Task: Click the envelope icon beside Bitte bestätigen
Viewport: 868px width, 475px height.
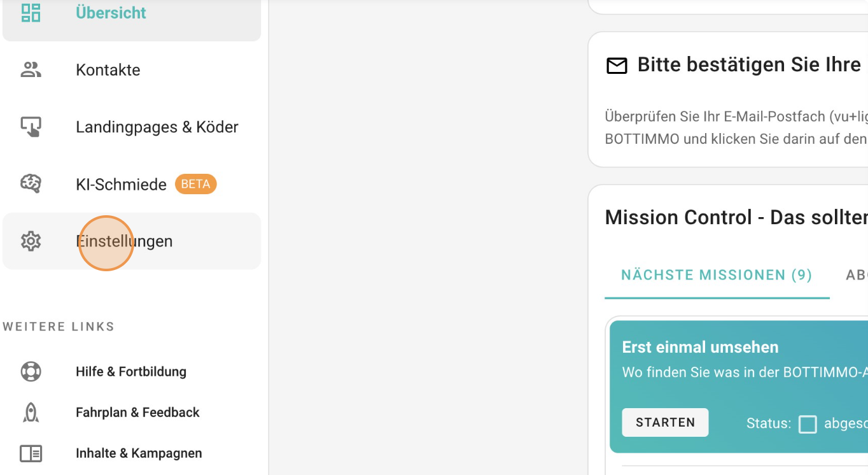Action: [616, 66]
